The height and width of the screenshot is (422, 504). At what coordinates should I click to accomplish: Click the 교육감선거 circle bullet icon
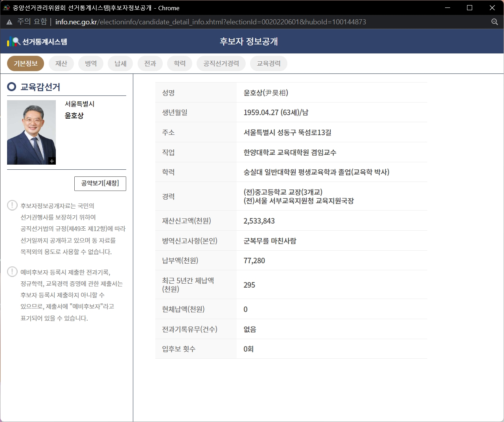tap(12, 87)
